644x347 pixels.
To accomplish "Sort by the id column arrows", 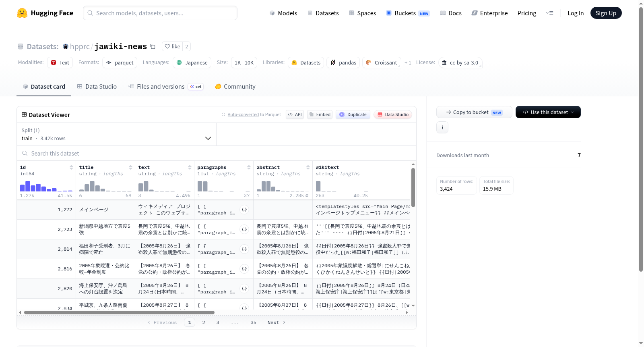I will point(71,167).
